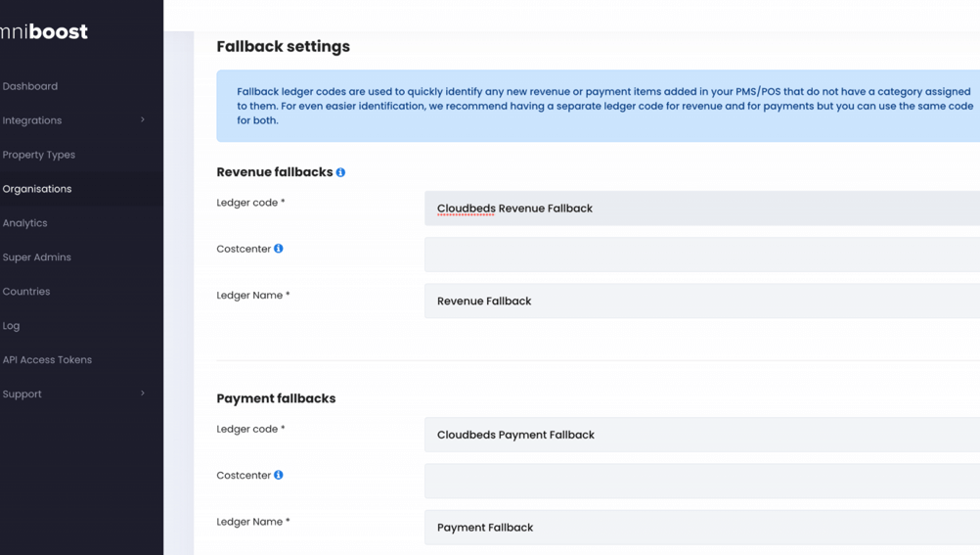Click the Payment Costcenter info icon

click(279, 475)
